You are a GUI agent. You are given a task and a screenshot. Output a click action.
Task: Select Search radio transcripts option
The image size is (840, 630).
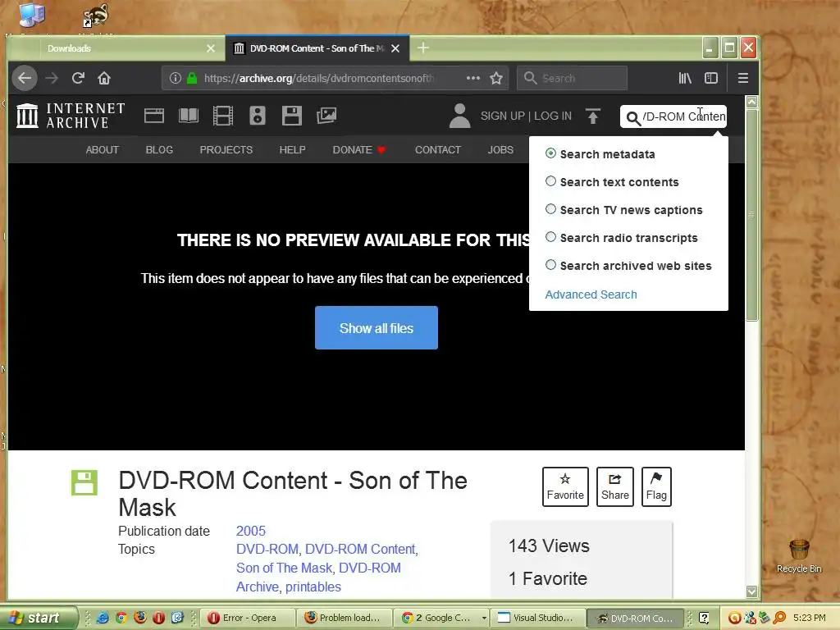550,237
